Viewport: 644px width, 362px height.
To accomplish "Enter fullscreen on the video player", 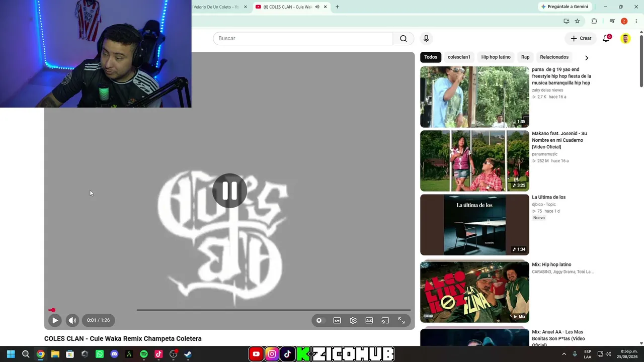I will click(401, 320).
